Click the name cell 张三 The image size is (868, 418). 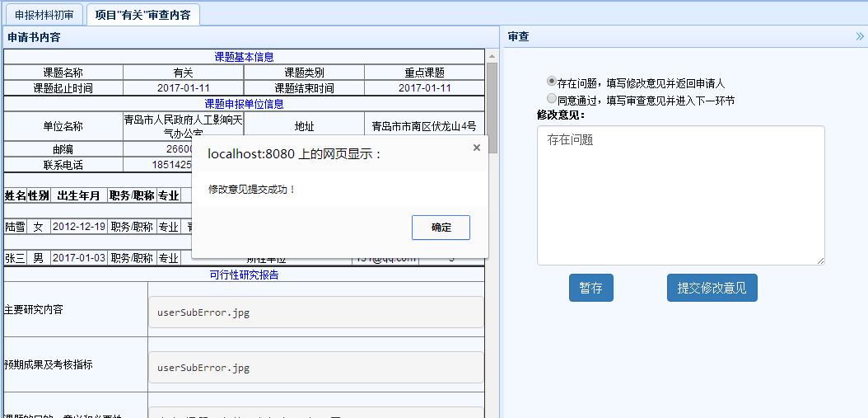tap(15, 258)
